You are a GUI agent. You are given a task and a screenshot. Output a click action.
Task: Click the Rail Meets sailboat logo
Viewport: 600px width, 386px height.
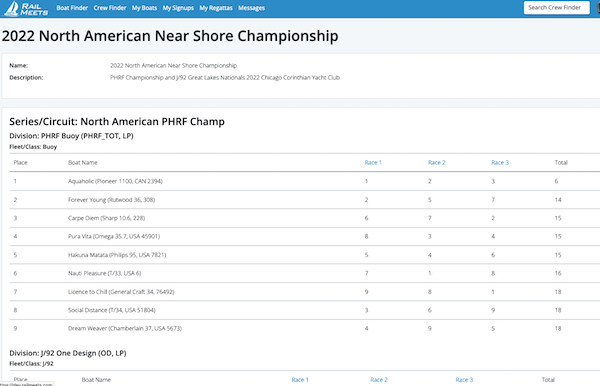coord(26,8)
